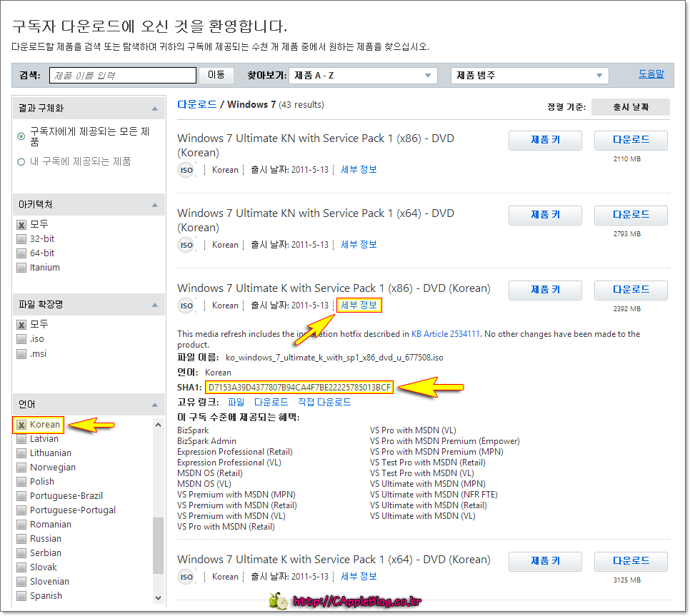
Task: Check the Portuguese-Portugal language checkbox
Action: (x=21, y=510)
